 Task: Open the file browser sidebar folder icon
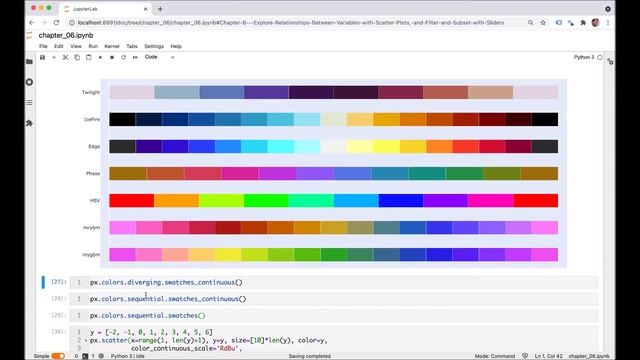29,62
